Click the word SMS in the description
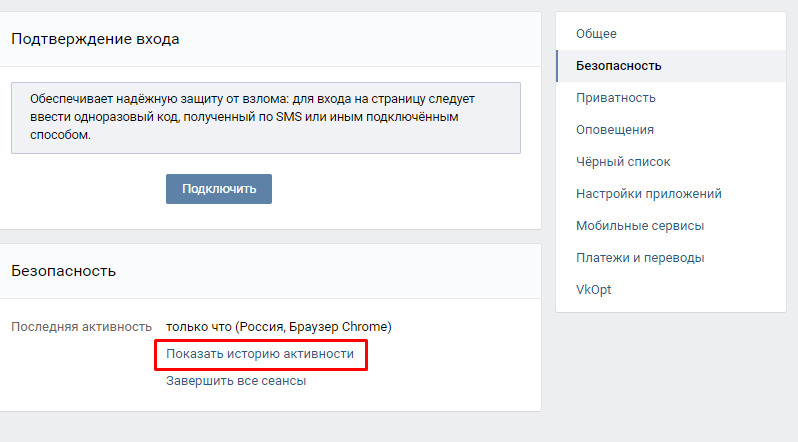 pos(289,117)
